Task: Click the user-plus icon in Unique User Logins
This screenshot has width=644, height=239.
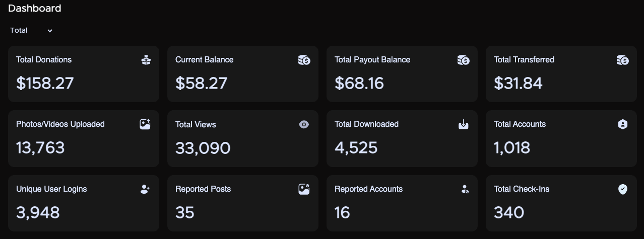Action: pos(145,189)
